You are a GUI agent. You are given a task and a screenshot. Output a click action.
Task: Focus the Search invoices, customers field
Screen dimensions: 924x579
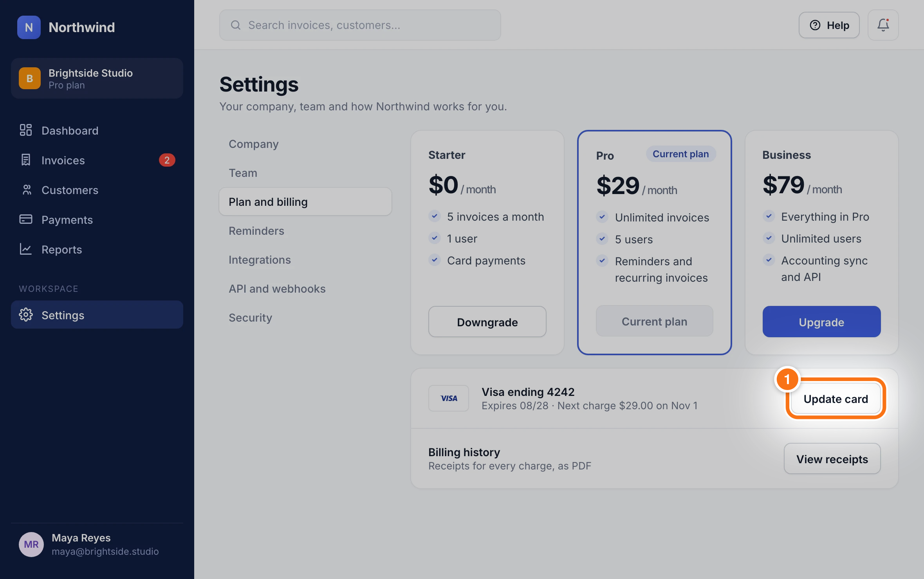pos(360,25)
